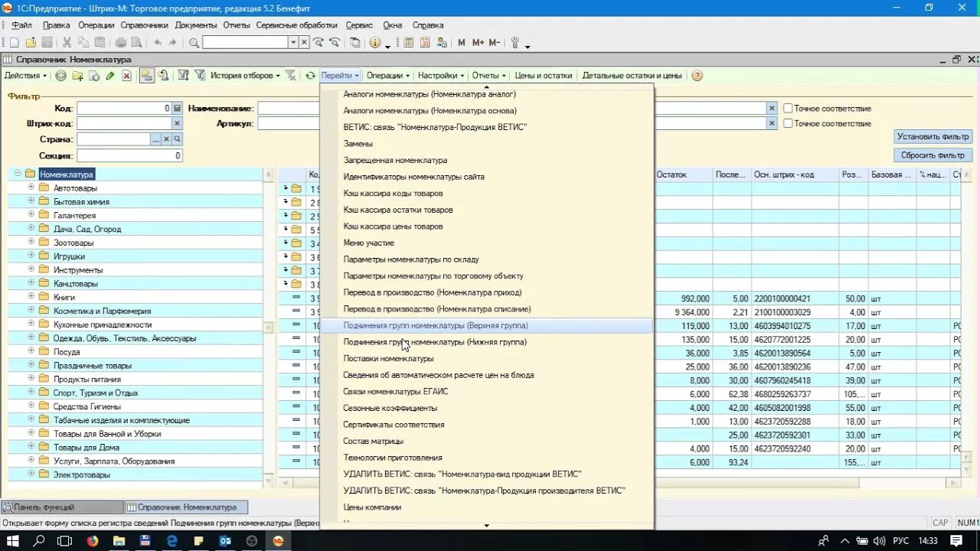The height and width of the screenshot is (551, 980).
Task: Open the Настройки dropdown
Action: pos(441,76)
